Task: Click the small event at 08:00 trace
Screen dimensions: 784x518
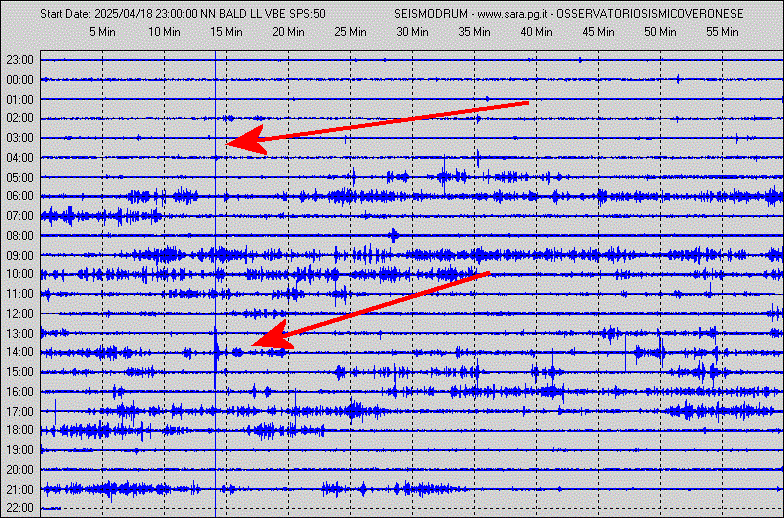Action: [394, 235]
